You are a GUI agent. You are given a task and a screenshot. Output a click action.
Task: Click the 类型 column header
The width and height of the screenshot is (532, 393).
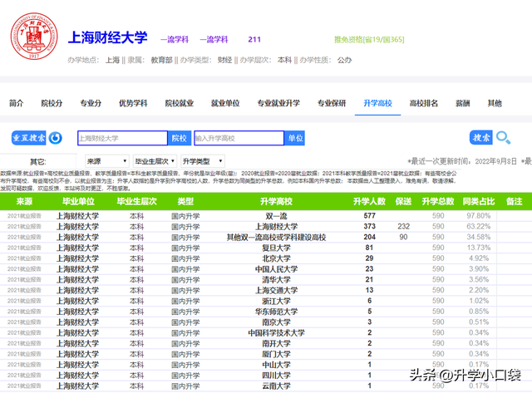[185, 201]
